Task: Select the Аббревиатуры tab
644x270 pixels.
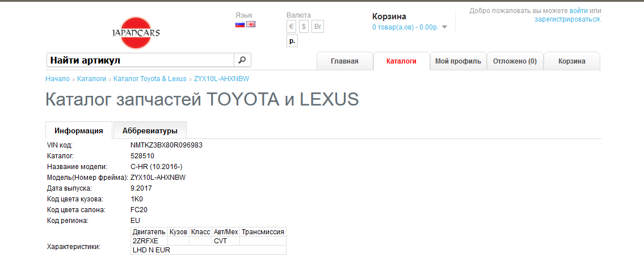Action: tap(150, 131)
